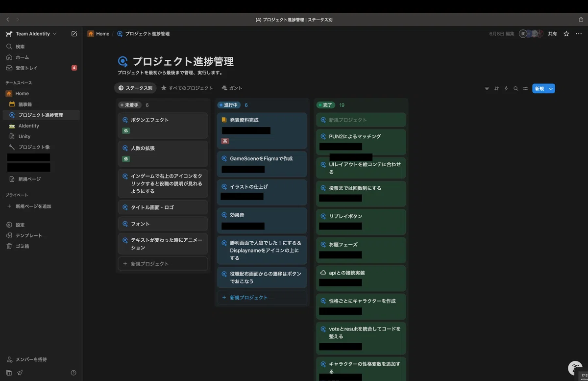Click the Home breadcrumb link
The image size is (588, 381).
[98, 34]
